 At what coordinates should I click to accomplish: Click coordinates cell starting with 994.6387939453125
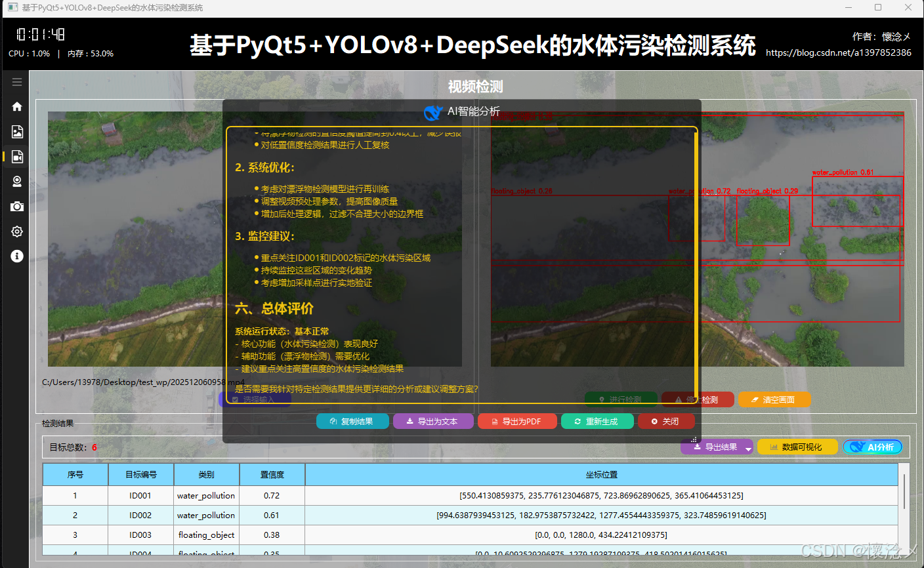601,516
